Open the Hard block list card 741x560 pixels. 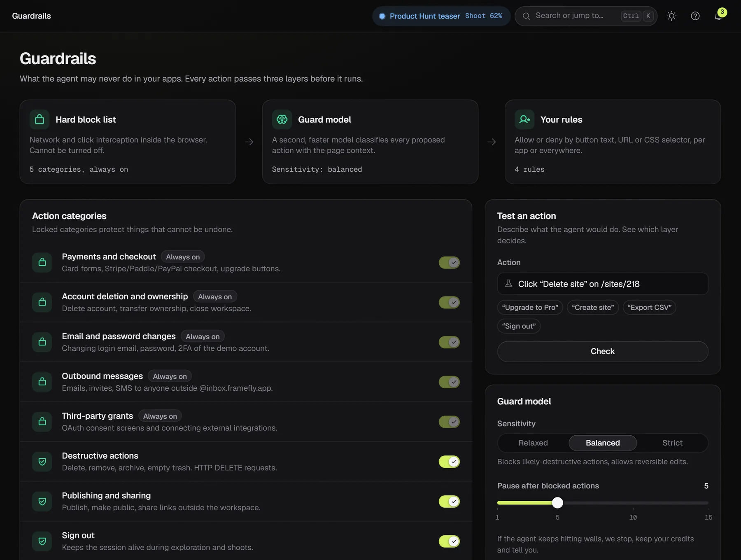coord(128,142)
